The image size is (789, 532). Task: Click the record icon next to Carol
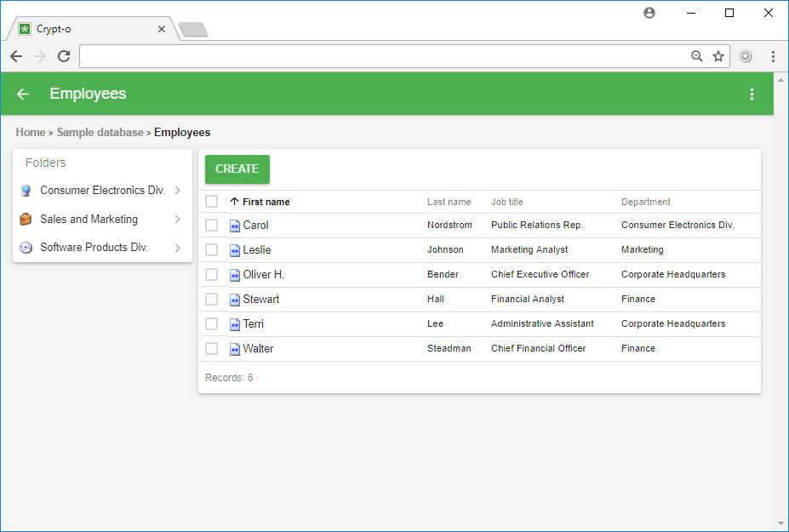point(235,226)
